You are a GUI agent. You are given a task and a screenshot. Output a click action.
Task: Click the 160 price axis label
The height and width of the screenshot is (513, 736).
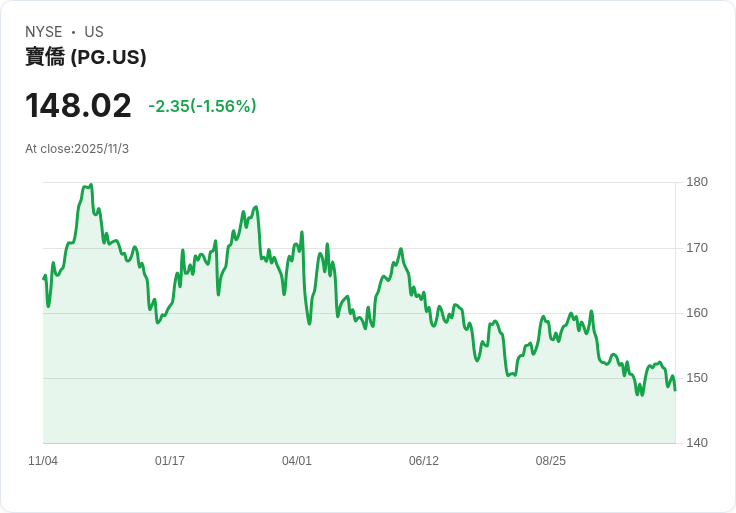697,313
